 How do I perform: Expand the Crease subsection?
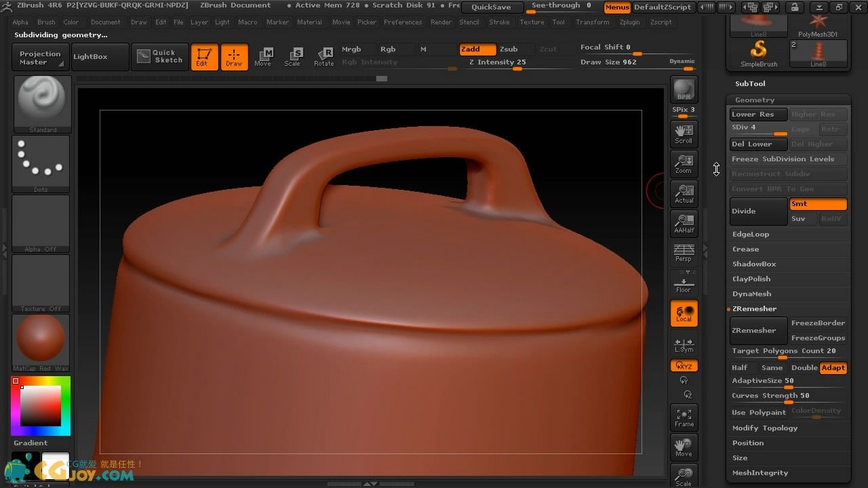745,249
